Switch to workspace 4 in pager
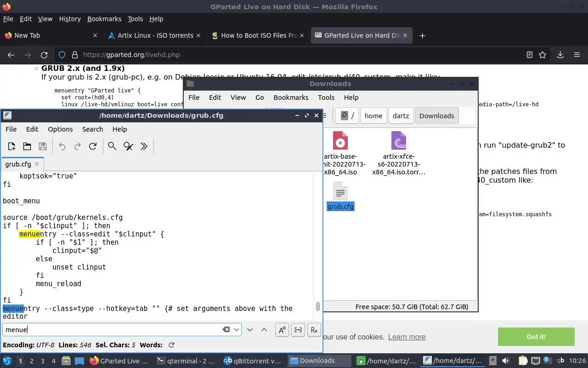The width and height of the screenshot is (588, 368). pyautogui.click(x=53, y=361)
